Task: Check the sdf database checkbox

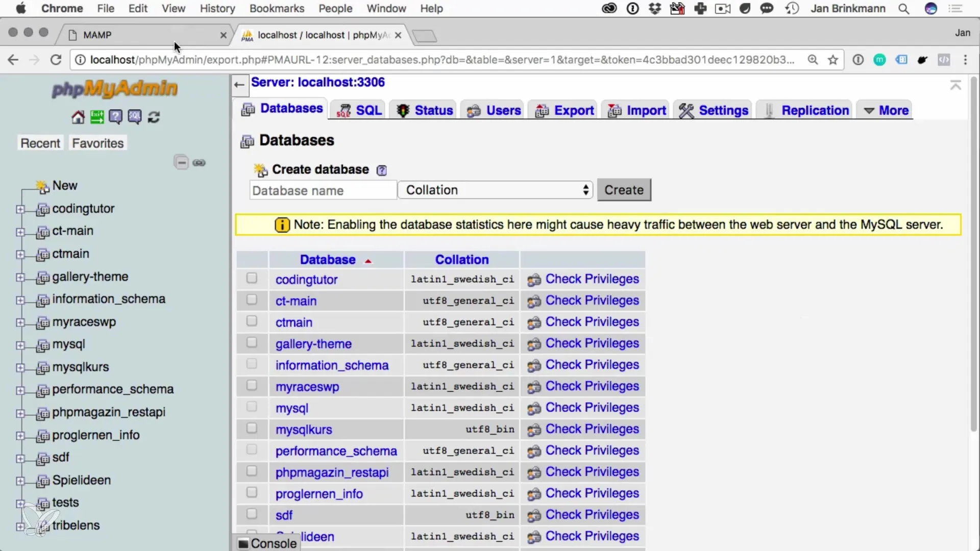Action: point(252,514)
